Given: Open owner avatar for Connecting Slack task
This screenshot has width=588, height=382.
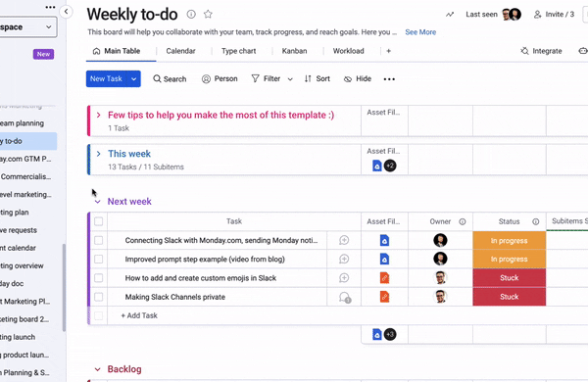Looking at the screenshot, I should click(x=440, y=240).
